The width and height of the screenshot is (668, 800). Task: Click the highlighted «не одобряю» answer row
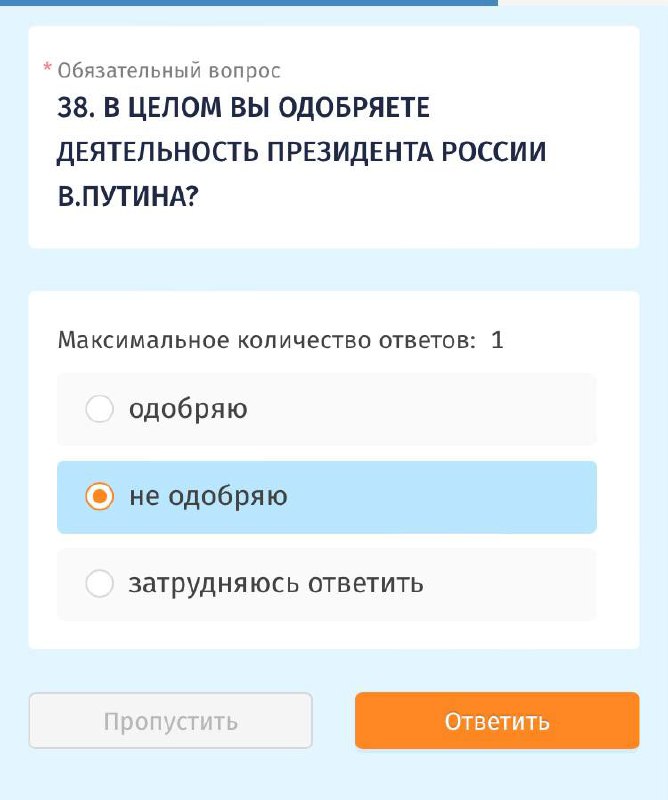(327, 497)
